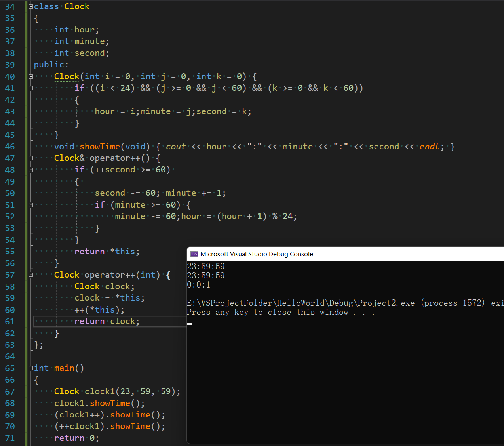The height and width of the screenshot is (446, 504).
Task: Collapse the if block fold at line 41
Action: 30,88
